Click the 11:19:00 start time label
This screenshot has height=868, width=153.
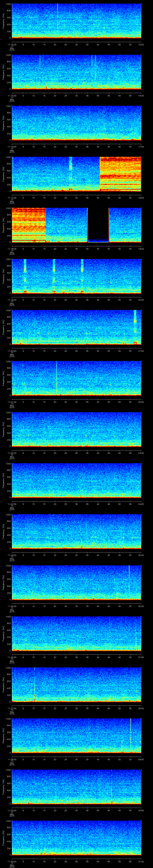pyautogui.click(x=12, y=300)
